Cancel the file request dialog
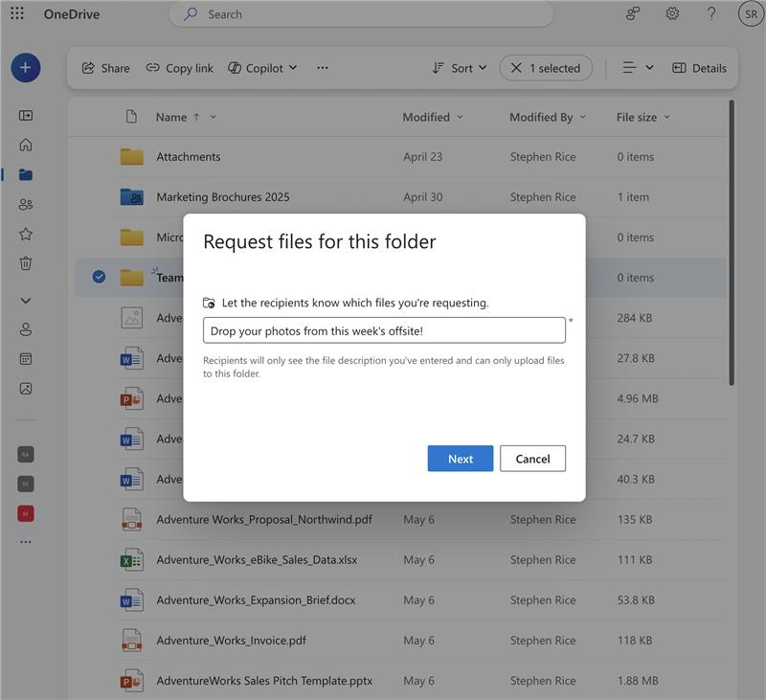766x700 pixels. point(532,459)
